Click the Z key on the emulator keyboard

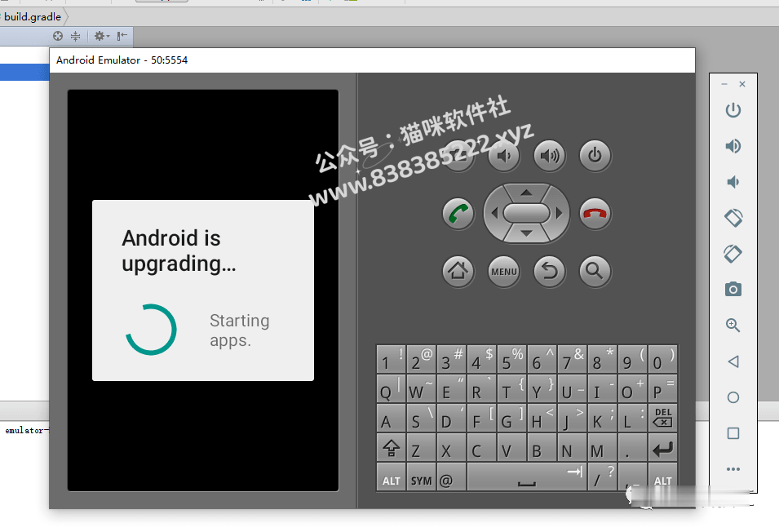pos(421,448)
